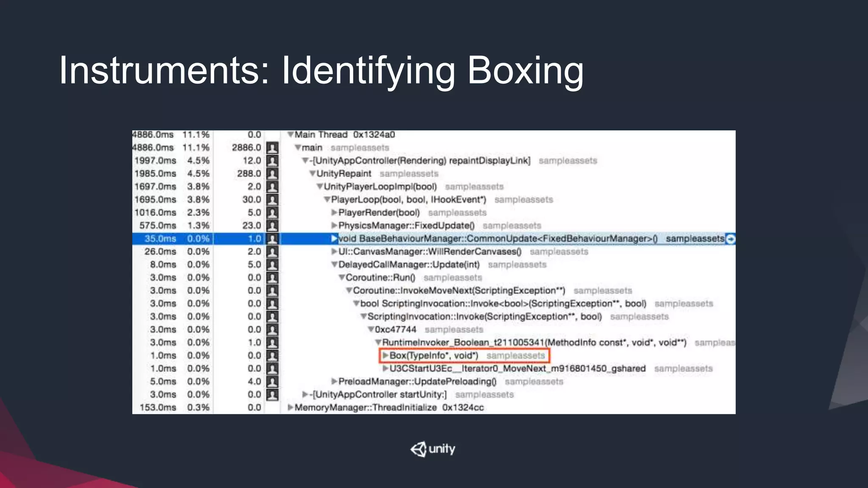Screen dimensions: 868x488
Task: Collapse DelayedCallManager::Update(int) node
Action: [x=334, y=265]
